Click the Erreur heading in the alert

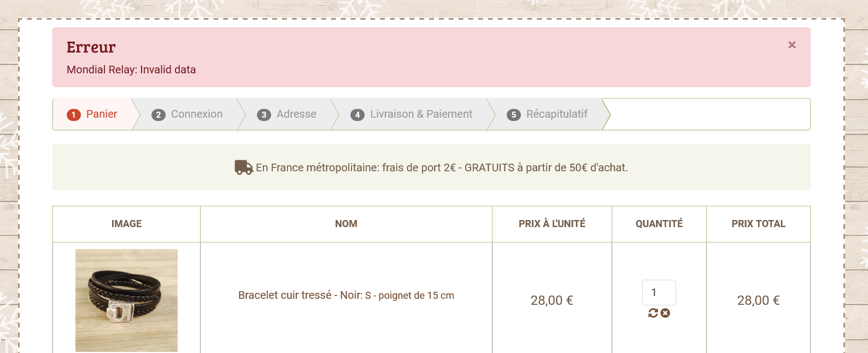91,48
